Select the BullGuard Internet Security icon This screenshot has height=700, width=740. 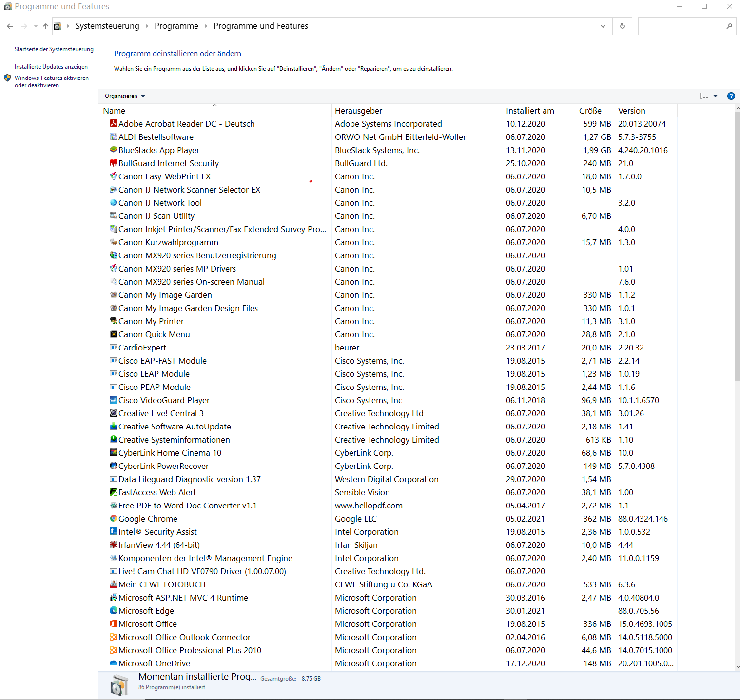point(114,163)
